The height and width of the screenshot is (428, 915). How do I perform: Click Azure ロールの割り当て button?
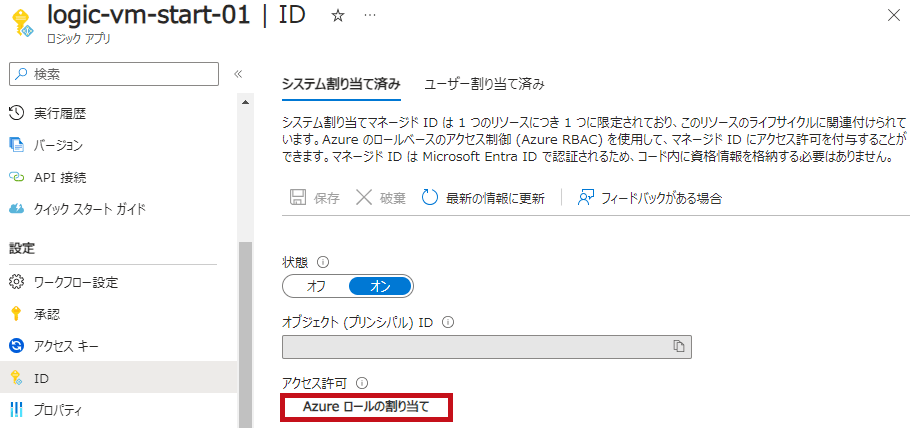[x=366, y=407]
